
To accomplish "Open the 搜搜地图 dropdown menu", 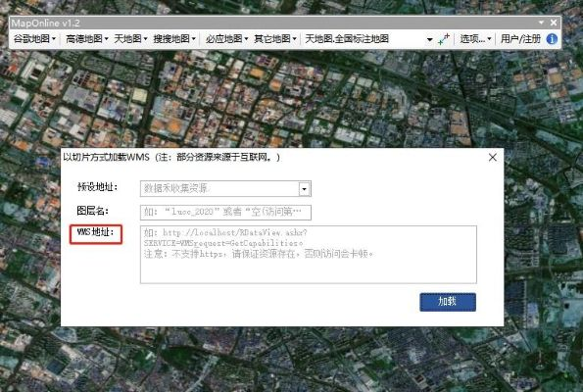I will click(x=174, y=38).
